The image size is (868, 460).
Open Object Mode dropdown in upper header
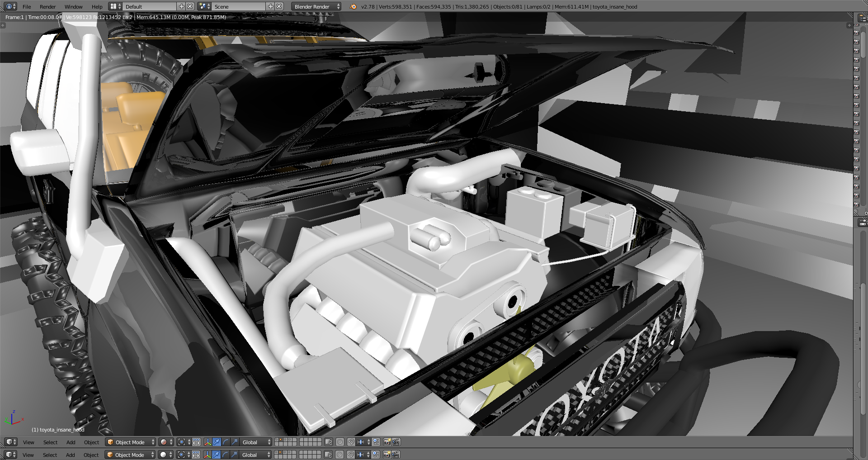(130, 442)
